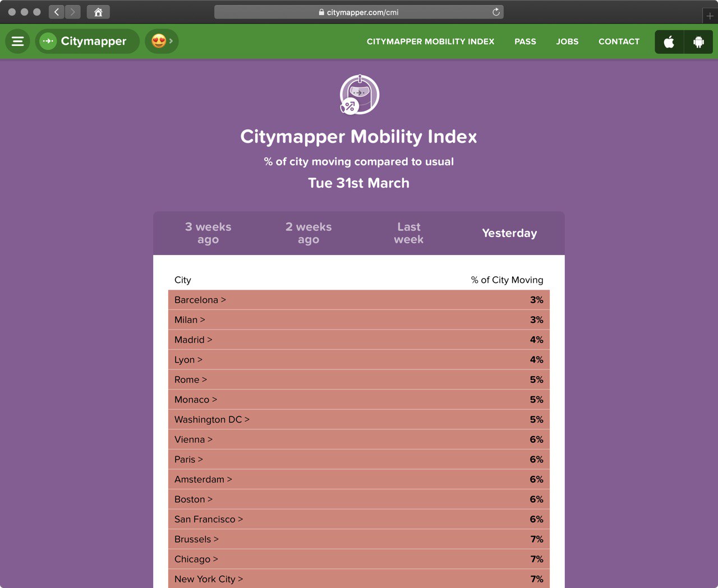Switch to the 2 weeks ago tab
This screenshot has width=718, height=588.
(309, 233)
